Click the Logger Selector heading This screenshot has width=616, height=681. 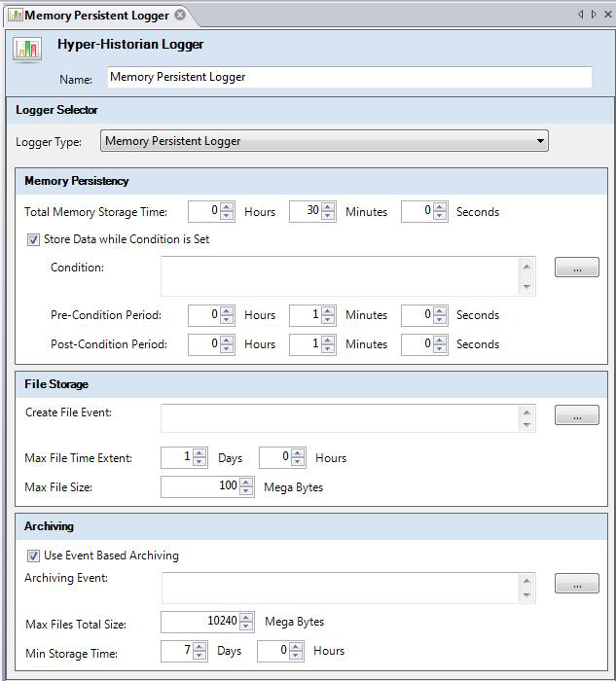coord(56,110)
